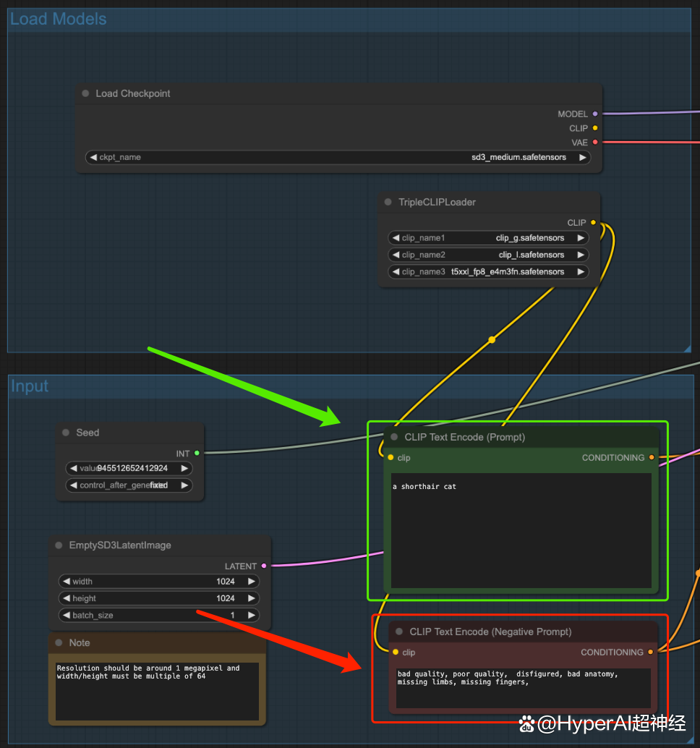Viewport: 700px width, 748px height.
Task: Increase batch_size with the right arrow
Action: pos(251,615)
